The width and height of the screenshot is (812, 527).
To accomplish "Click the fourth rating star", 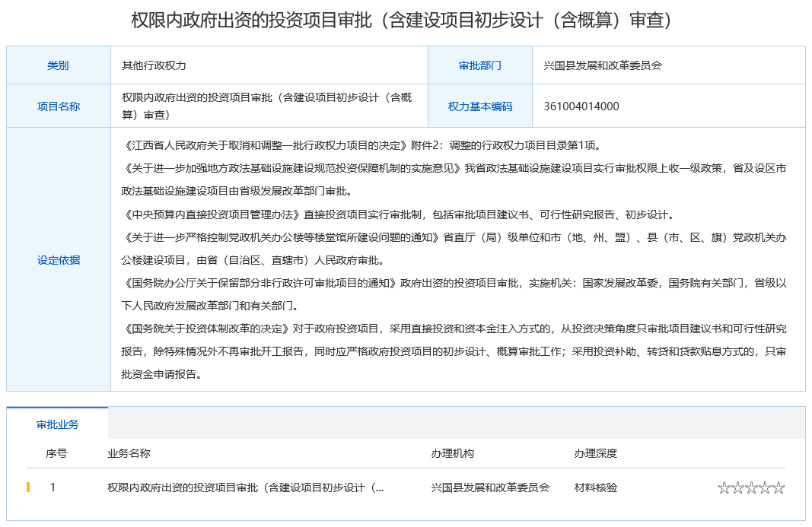I will tap(765, 488).
